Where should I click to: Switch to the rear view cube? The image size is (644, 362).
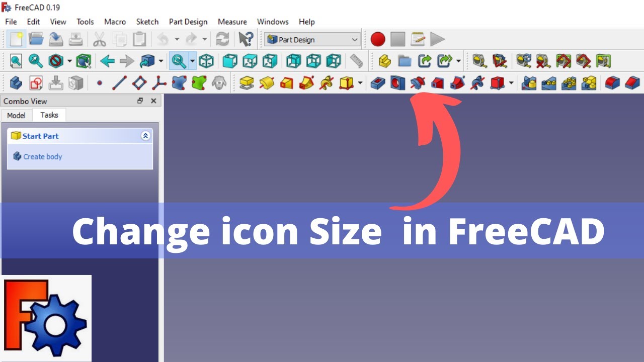(x=293, y=61)
